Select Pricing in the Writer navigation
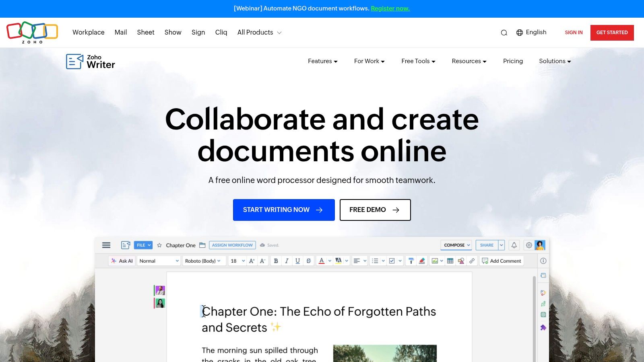Viewport: 644px width, 362px height. (513, 61)
